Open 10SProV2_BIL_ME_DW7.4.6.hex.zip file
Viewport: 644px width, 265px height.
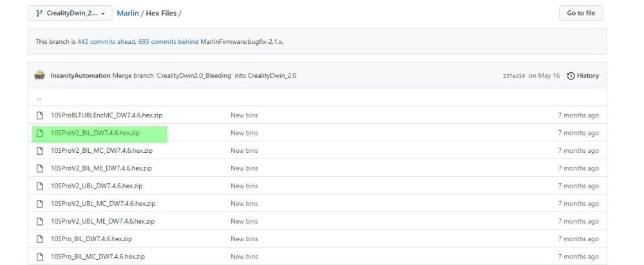click(x=101, y=168)
